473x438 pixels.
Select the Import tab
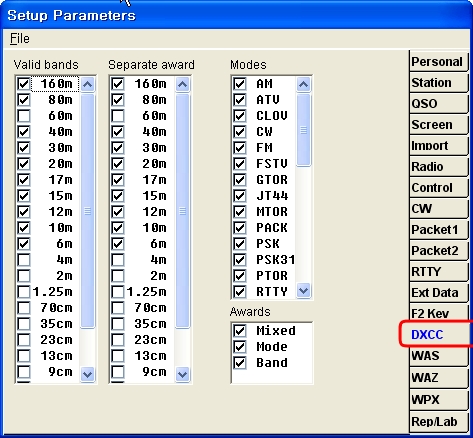438,146
